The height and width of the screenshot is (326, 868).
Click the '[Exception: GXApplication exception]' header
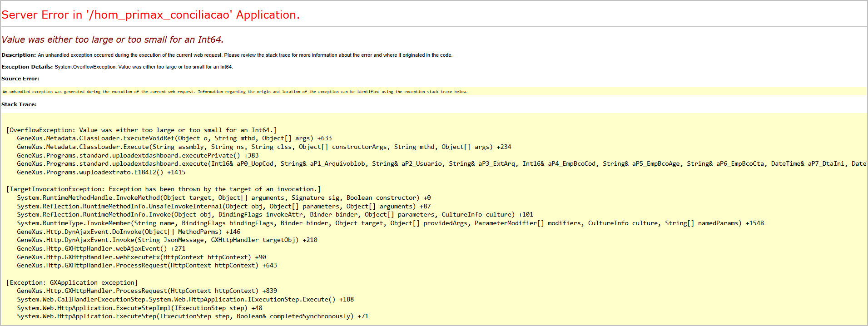coord(72,282)
